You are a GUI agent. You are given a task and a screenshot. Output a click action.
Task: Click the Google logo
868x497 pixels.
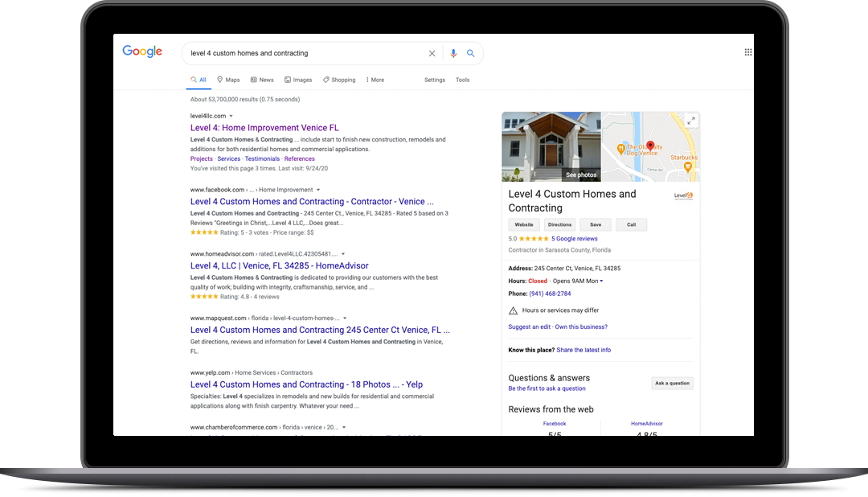tap(142, 51)
